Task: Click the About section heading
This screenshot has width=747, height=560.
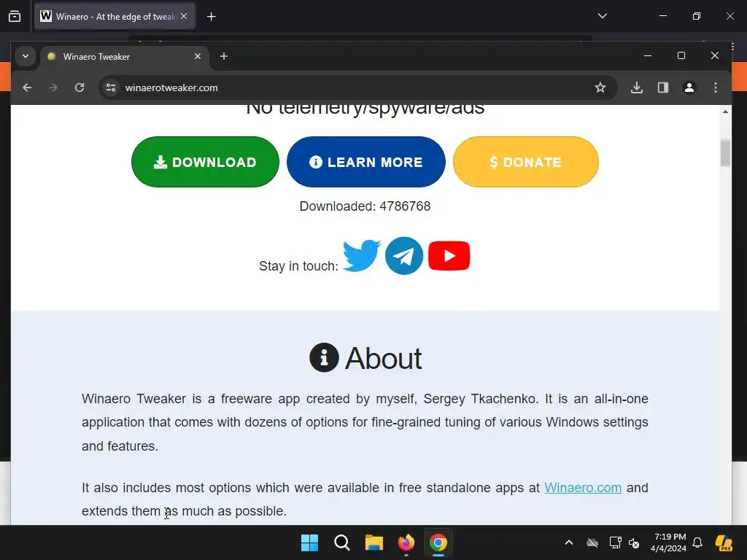Action: [x=366, y=357]
